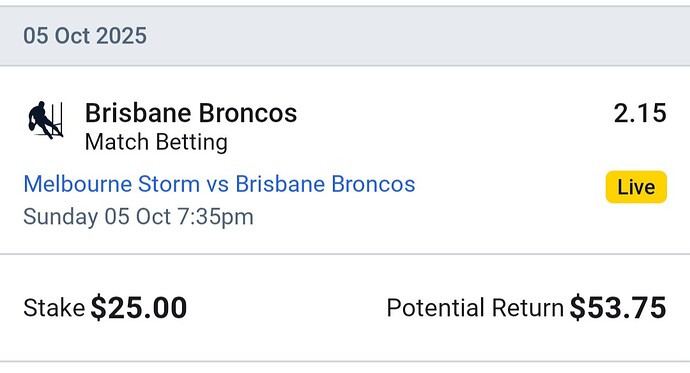The height and width of the screenshot is (373, 690).
Task: Click the Stake label
Action: click(54, 307)
